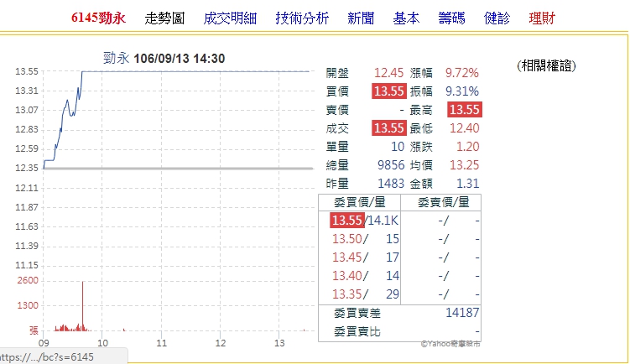Click the 1300 volume axis label
The width and height of the screenshot is (630, 364).
click(28, 306)
